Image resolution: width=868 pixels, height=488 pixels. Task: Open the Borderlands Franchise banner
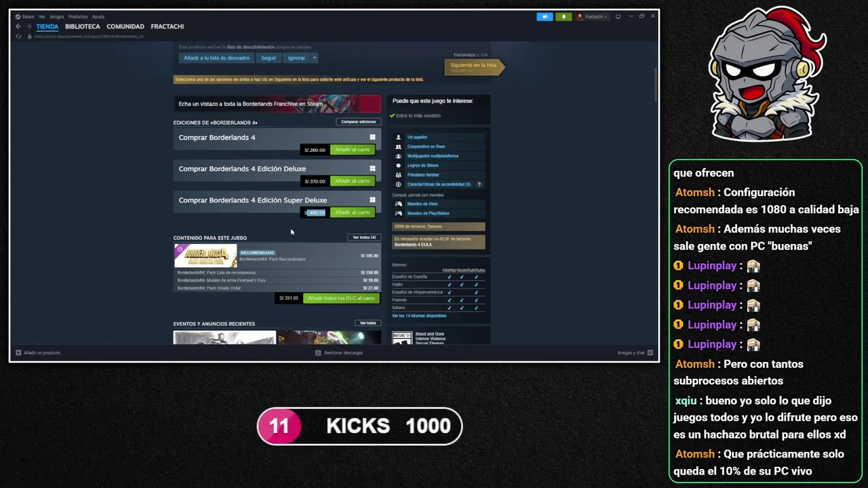[x=277, y=104]
